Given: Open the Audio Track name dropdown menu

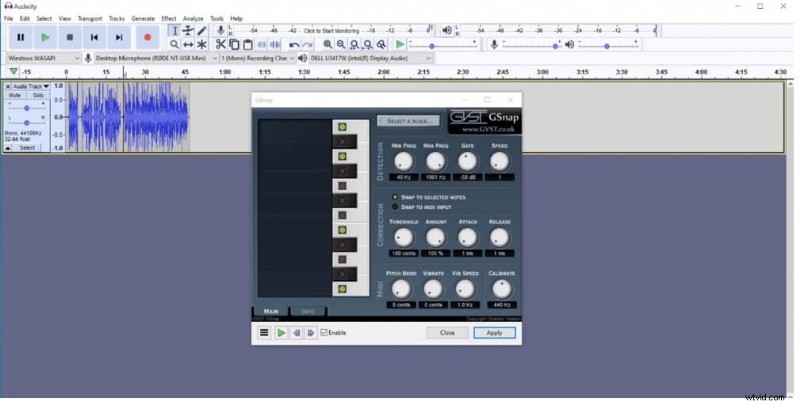Looking at the screenshot, I should point(31,86).
